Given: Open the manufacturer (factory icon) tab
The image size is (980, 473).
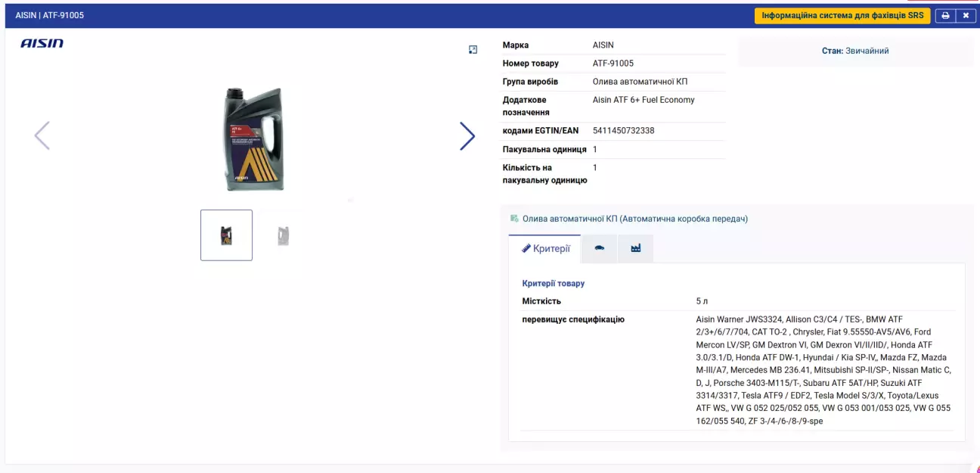Looking at the screenshot, I should [x=636, y=248].
